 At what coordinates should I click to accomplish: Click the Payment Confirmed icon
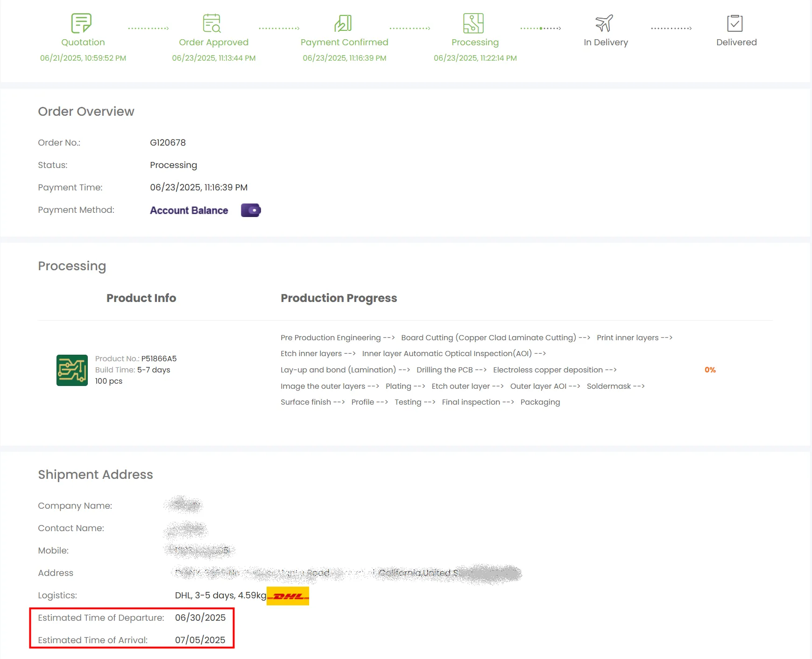pos(343,23)
